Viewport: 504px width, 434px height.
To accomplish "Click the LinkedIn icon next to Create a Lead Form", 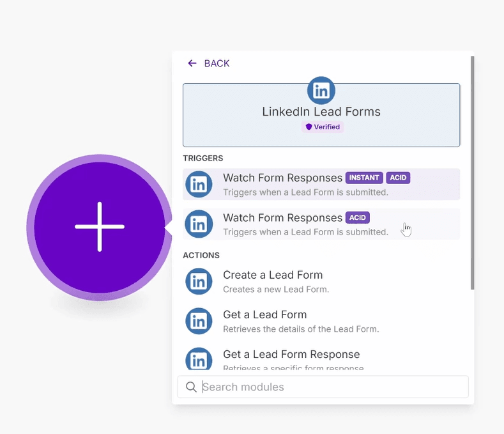I will coord(199,281).
